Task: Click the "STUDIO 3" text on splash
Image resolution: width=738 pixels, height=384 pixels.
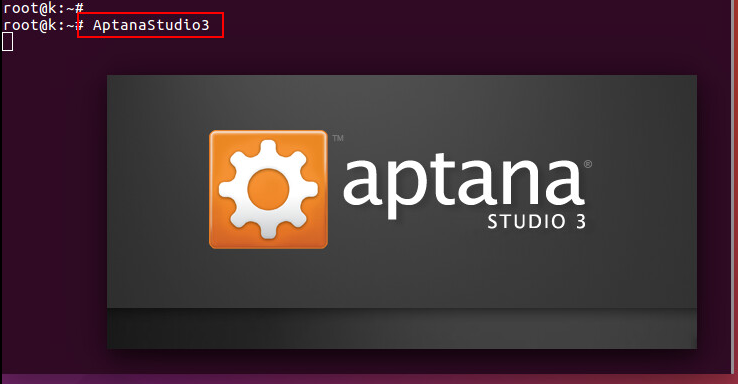Action: click(537, 222)
